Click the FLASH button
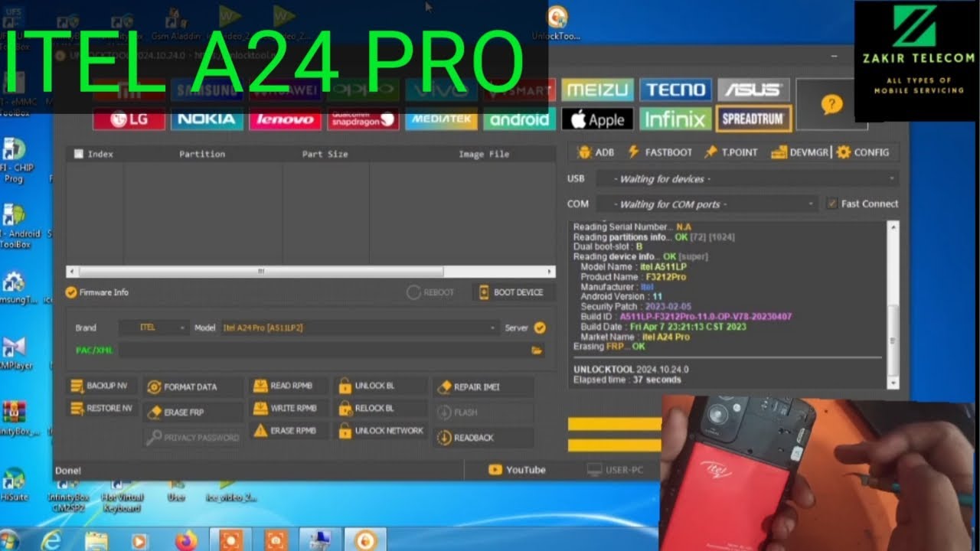The image size is (980, 551). [x=483, y=412]
